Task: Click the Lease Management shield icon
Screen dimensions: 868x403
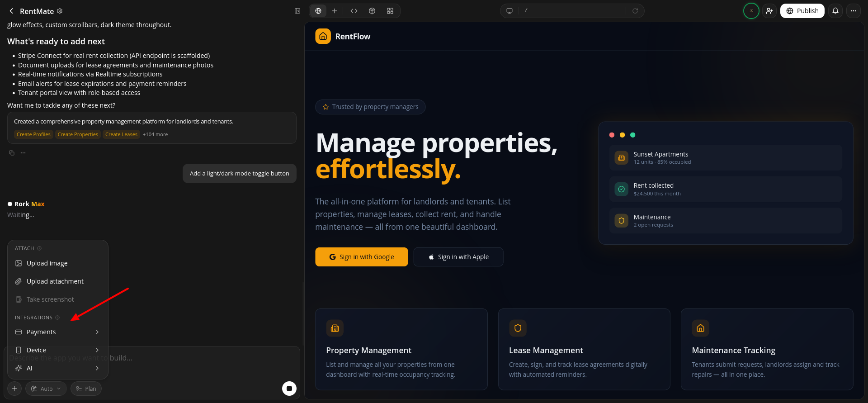Action: [518, 328]
